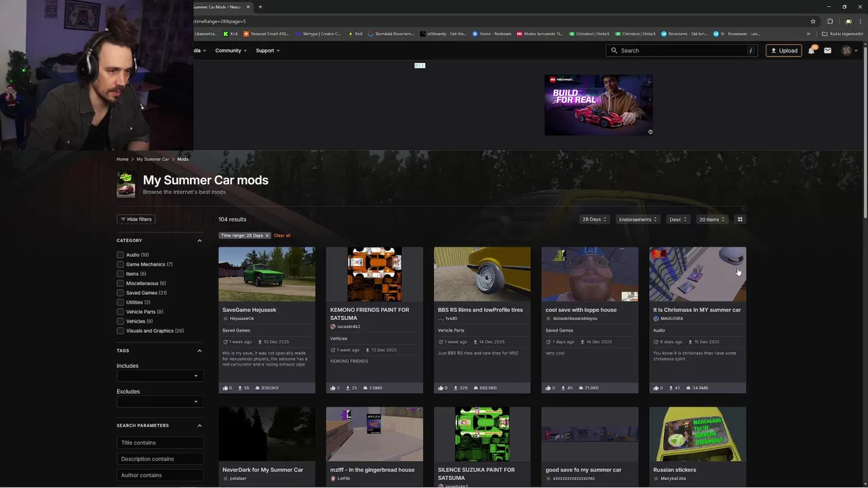
Task: Open the Kaikki kirjanmerkit bookmarks folder
Action: [843, 33]
